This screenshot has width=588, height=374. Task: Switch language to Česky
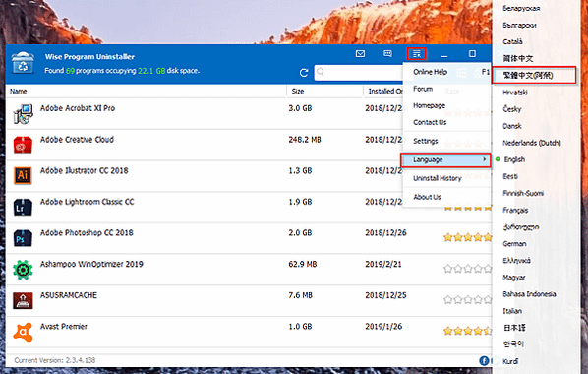point(512,109)
